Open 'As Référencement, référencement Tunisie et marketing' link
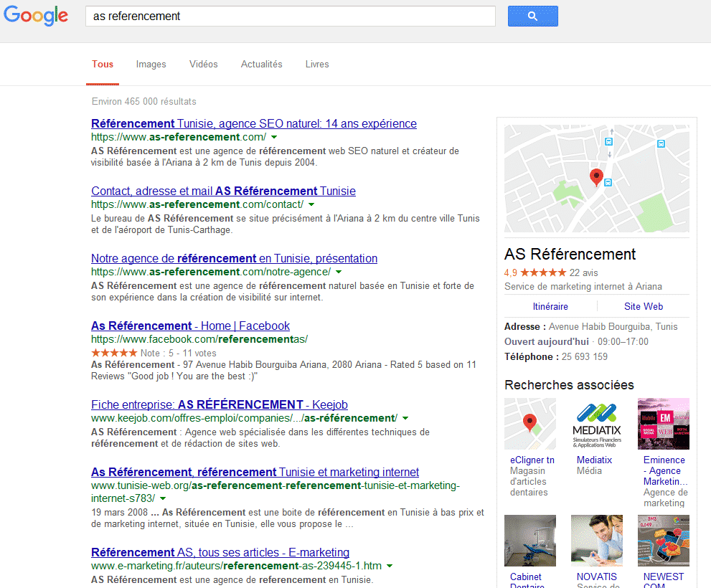The image size is (711, 588). click(255, 472)
